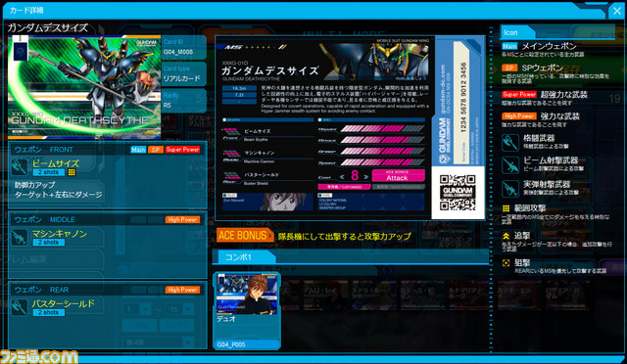The height and width of the screenshot is (364, 627).
Task: Click the area-attack grid icon under ビームサイズ
Action: pos(72,172)
